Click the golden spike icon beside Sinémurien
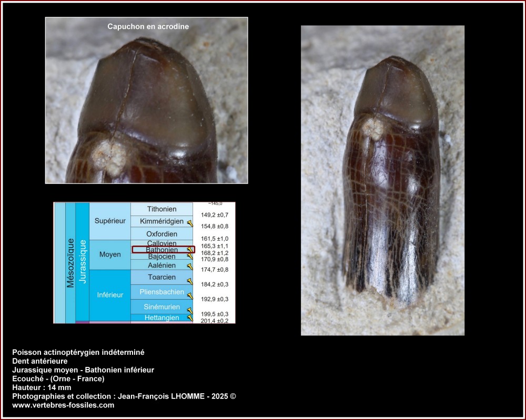The width and height of the screenshot is (526, 420). click(189, 311)
